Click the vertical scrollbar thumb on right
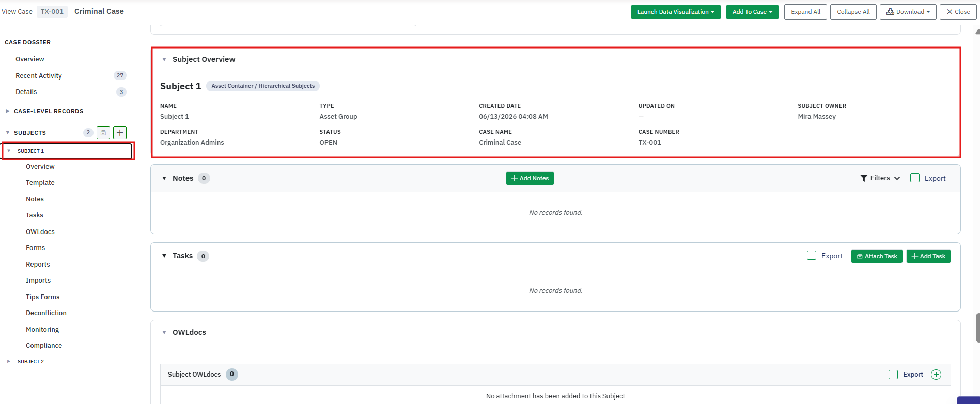This screenshot has height=404, width=980. click(x=977, y=328)
